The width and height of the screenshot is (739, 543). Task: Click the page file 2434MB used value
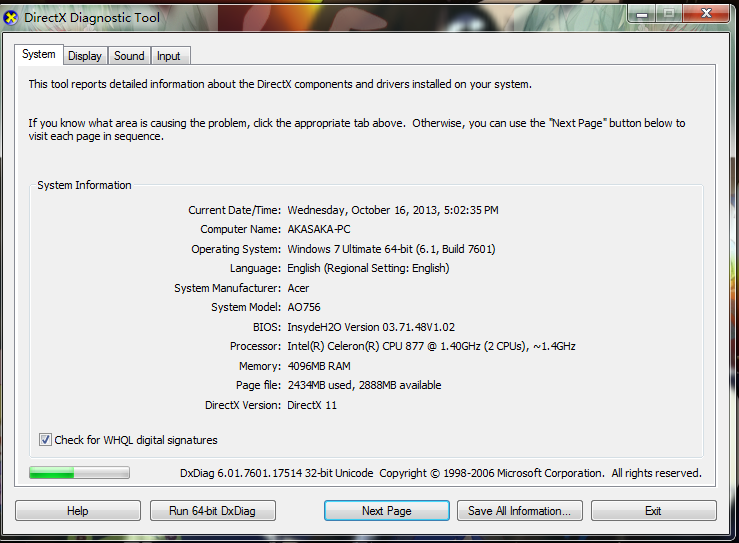click(364, 386)
